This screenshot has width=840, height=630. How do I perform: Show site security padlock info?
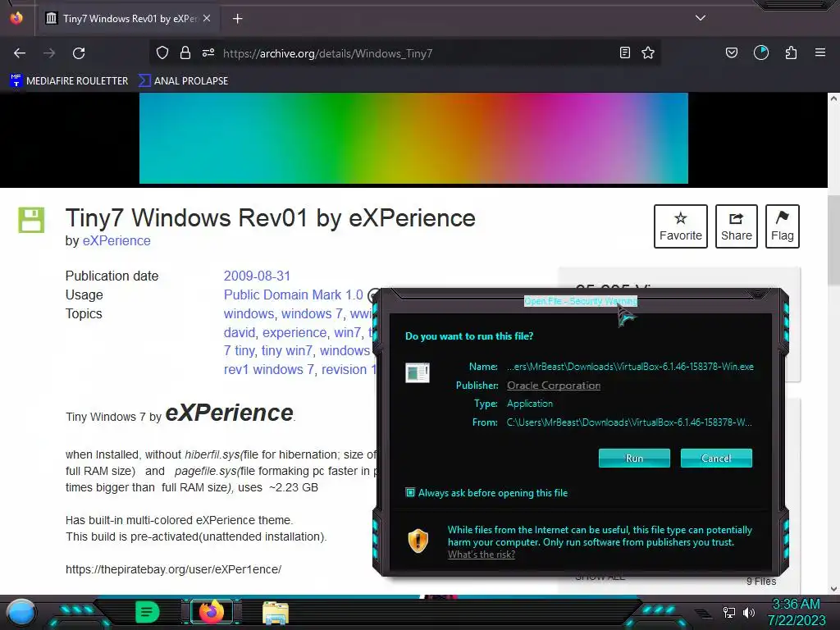point(185,52)
